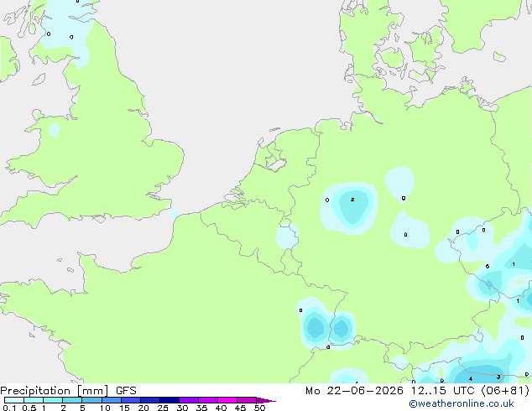This screenshot has height=411, width=532.
Task: Click the legend value label '0.1'
Action: tap(9, 408)
